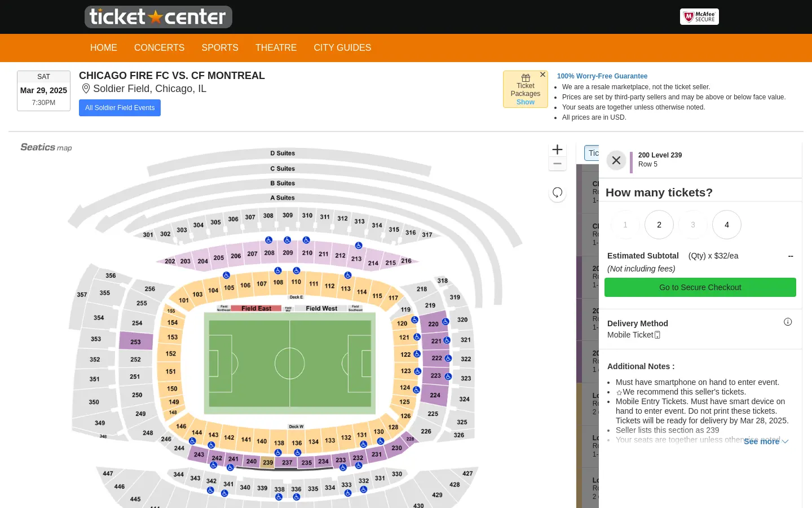Reset the seating map view
Viewport: 812px width, 508px height.
point(557,192)
